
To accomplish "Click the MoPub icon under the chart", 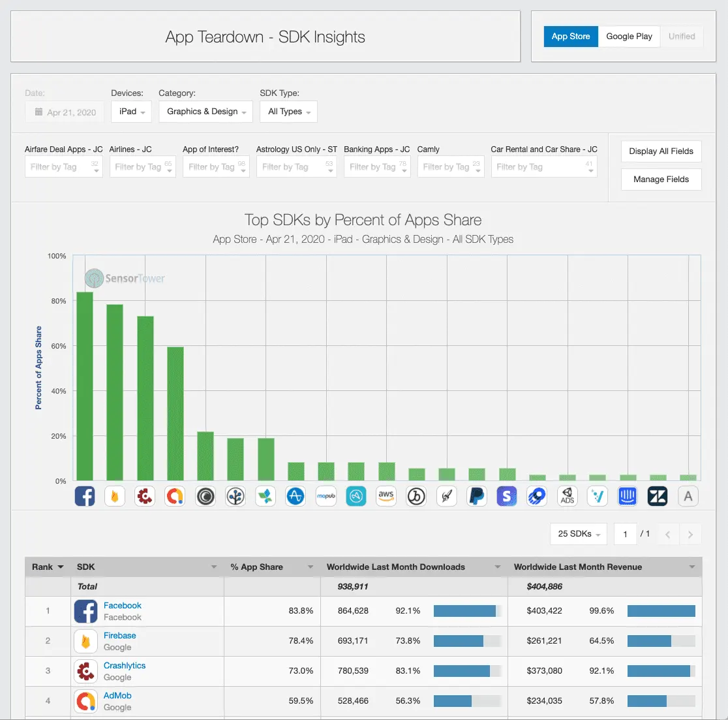I will tap(326, 496).
